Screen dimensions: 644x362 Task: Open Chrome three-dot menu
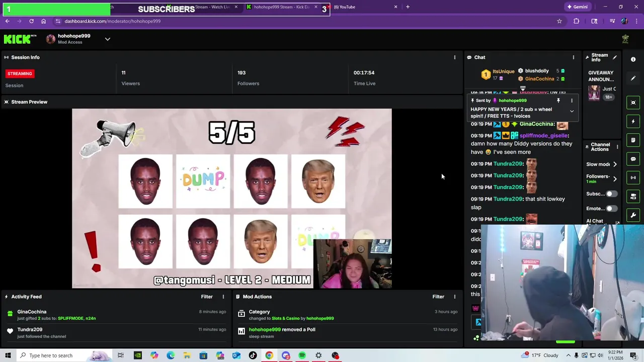click(x=636, y=21)
